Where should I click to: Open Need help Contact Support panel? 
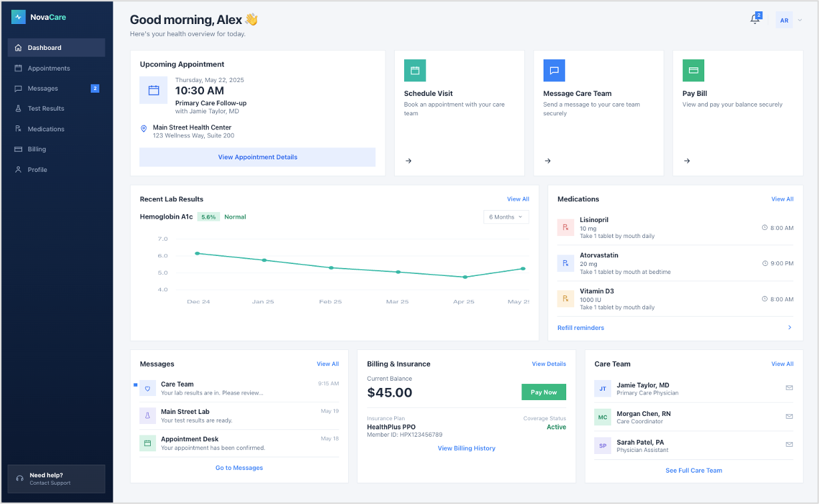56,479
